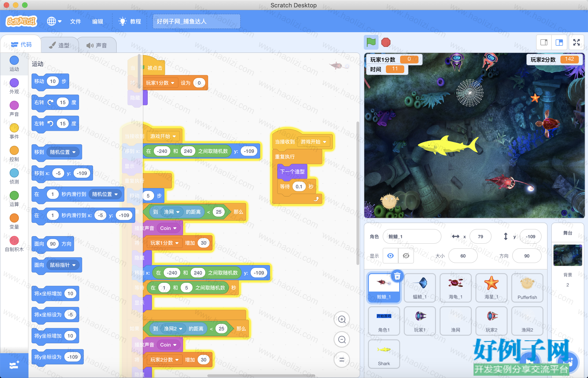
Task: Zoom in on the code workspace
Action: point(342,320)
